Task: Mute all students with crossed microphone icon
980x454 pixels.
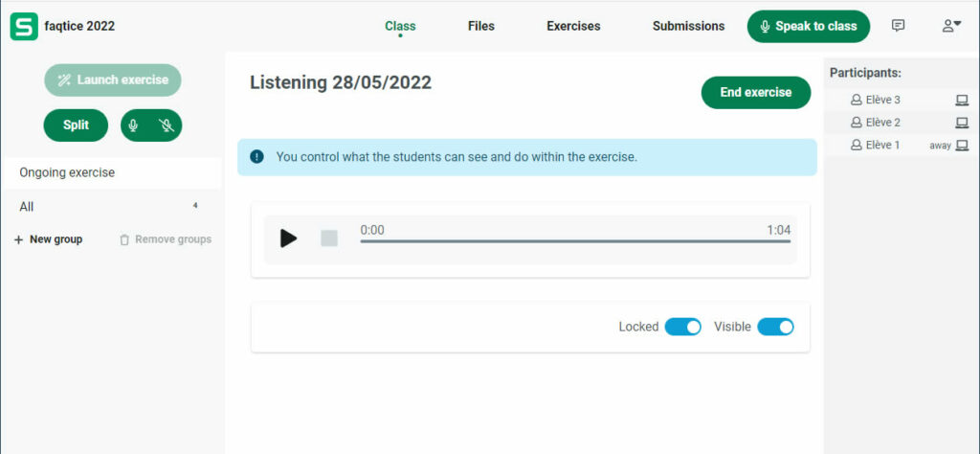Action: click(167, 125)
